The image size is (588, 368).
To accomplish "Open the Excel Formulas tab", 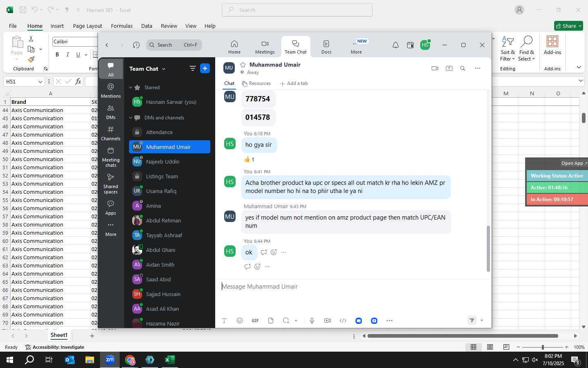I will (x=122, y=26).
